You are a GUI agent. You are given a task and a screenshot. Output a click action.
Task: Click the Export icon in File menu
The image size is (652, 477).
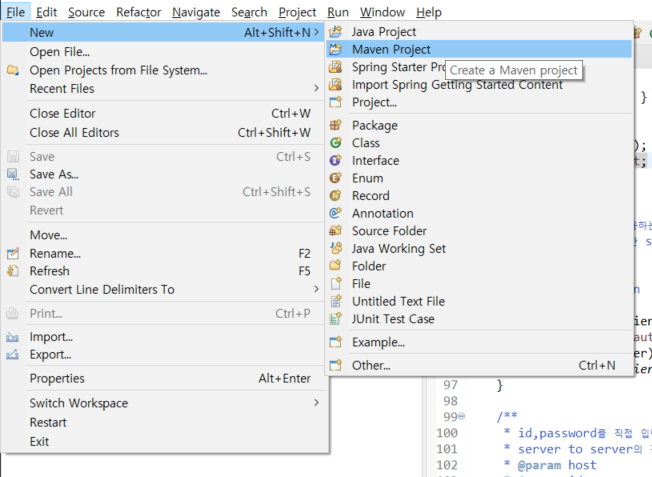[x=13, y=354]
